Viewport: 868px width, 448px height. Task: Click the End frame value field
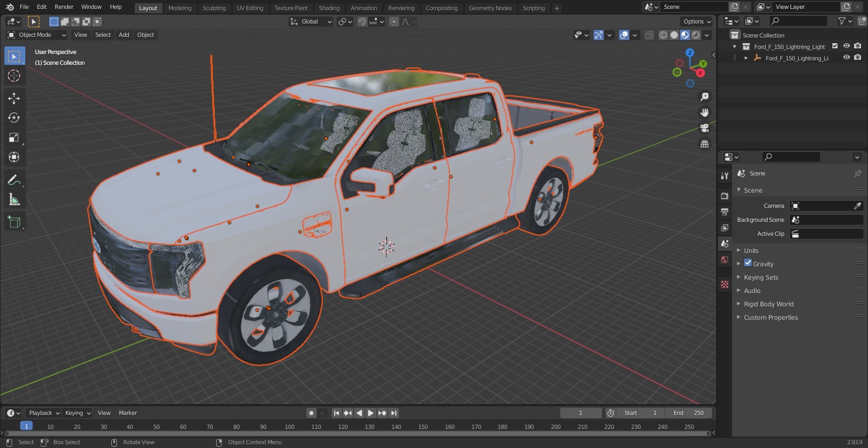coord(689,413)
